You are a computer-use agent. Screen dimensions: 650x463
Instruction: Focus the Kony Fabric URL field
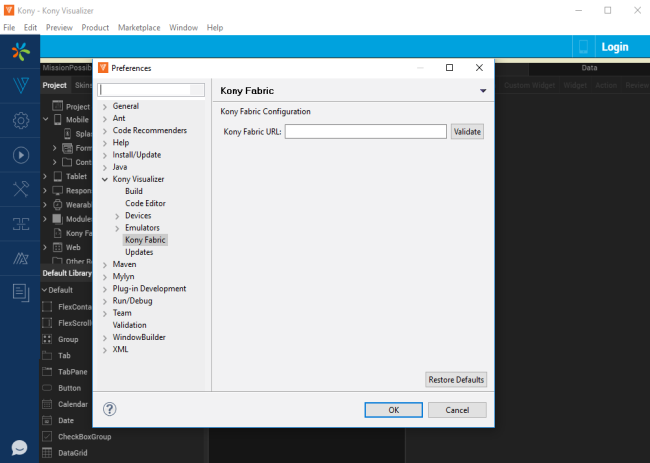coord(366,132)
